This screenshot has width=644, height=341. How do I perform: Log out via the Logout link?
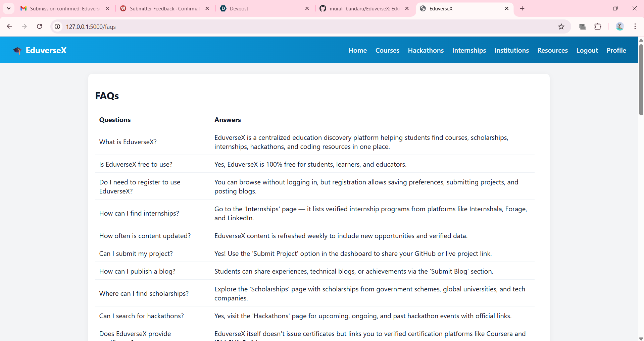[587, 50]
